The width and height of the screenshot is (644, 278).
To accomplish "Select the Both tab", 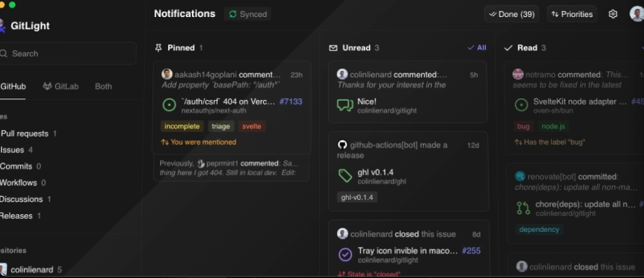I will 103,86.
